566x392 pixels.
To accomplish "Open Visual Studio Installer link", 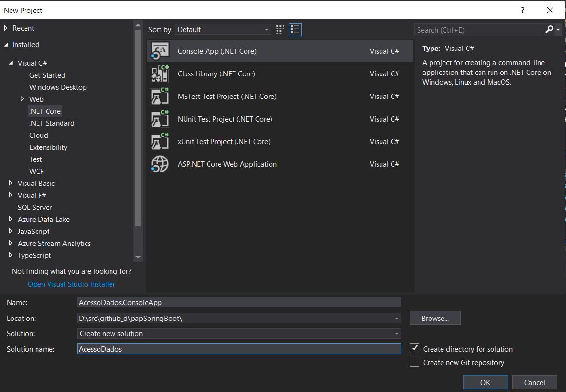I will [72, 284].
